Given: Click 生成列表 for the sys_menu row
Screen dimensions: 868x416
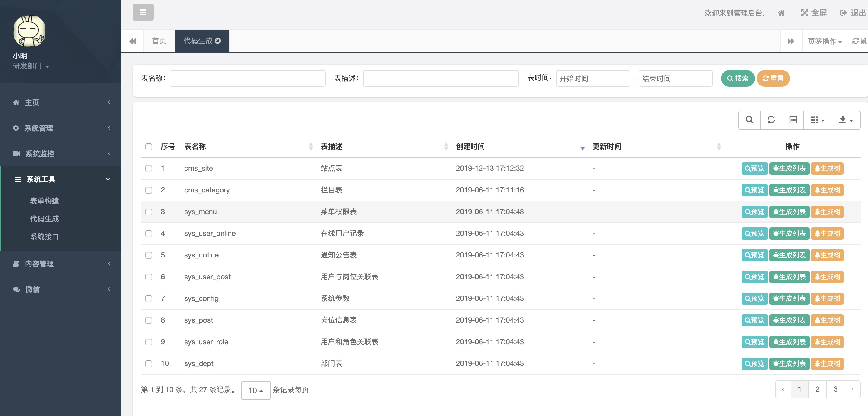Looking at the screenshot, I should tap(789, 212).
